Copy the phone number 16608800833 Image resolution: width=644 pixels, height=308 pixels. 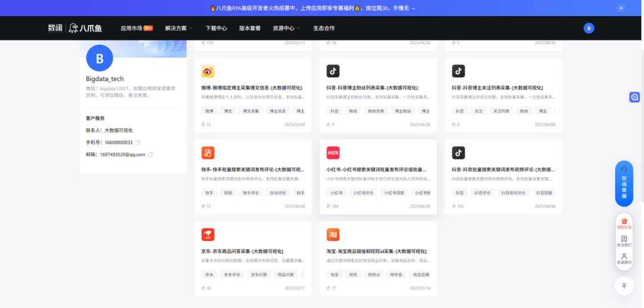point(138,142)
